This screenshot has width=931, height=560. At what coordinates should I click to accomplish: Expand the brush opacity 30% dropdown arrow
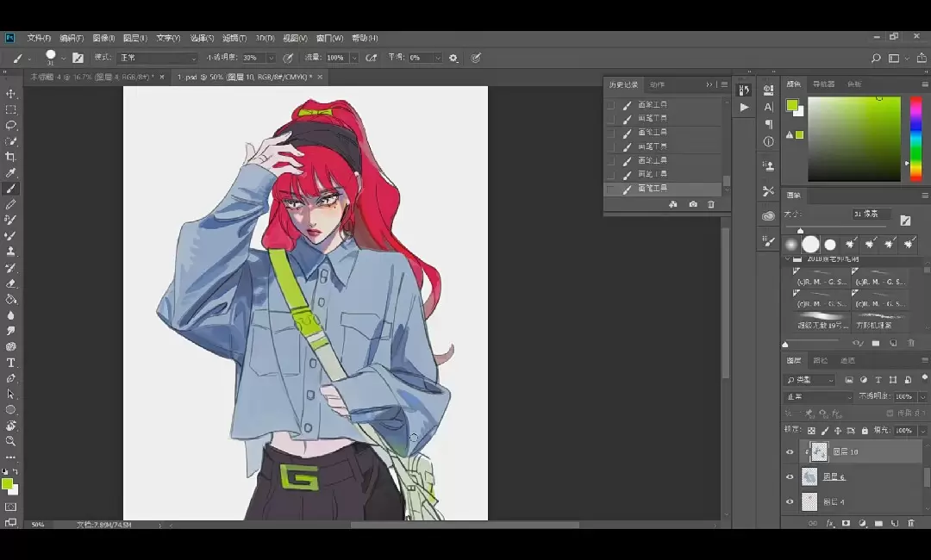click(271, 58)
